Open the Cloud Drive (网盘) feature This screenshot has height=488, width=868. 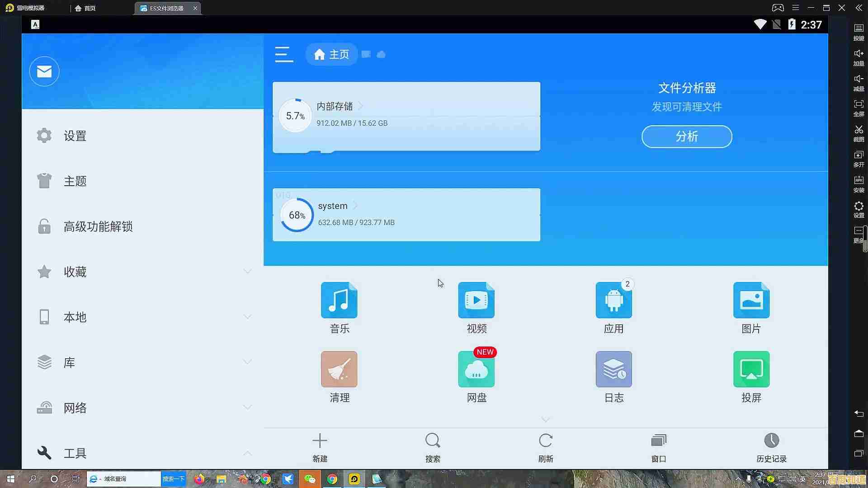[476, 376]
